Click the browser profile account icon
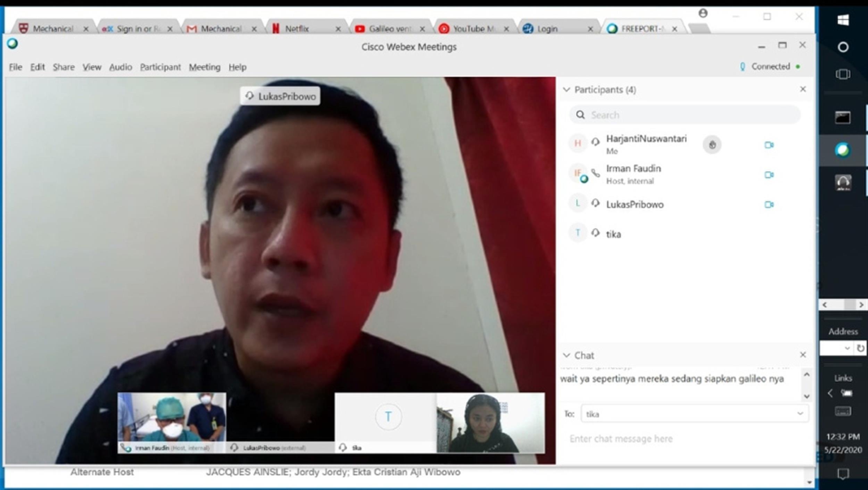 (703, 13)
